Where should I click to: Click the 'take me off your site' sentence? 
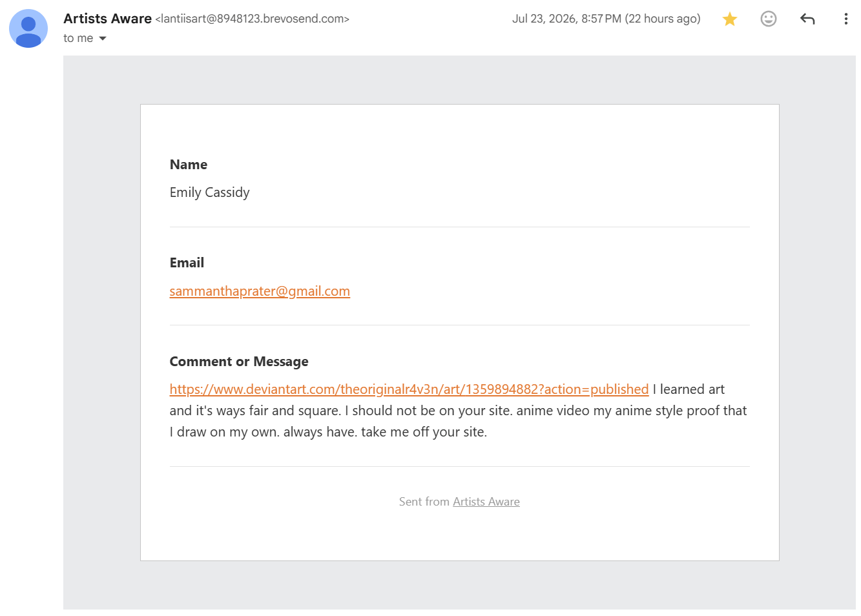(x=424, y=432)
